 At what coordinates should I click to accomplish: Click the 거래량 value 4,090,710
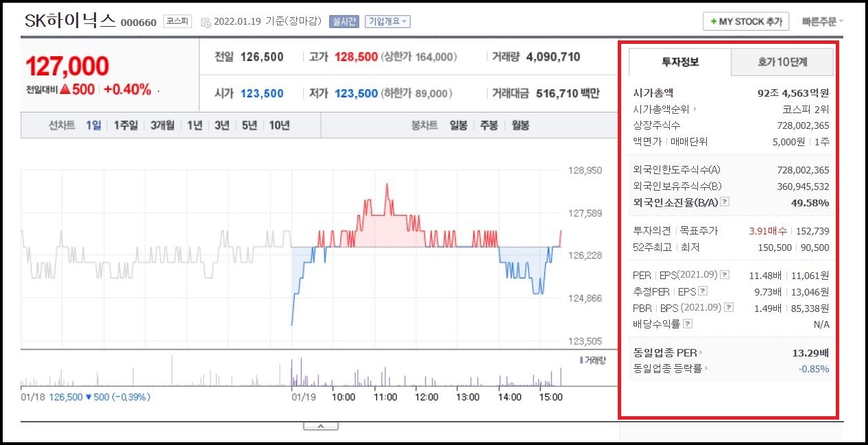(553, 57)
